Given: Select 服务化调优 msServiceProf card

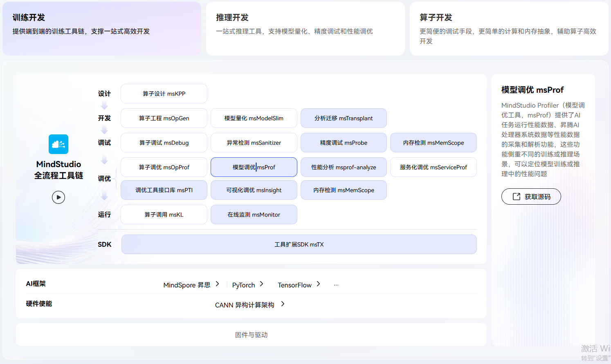Looking at the screenshot, I should tap(434, 167).
